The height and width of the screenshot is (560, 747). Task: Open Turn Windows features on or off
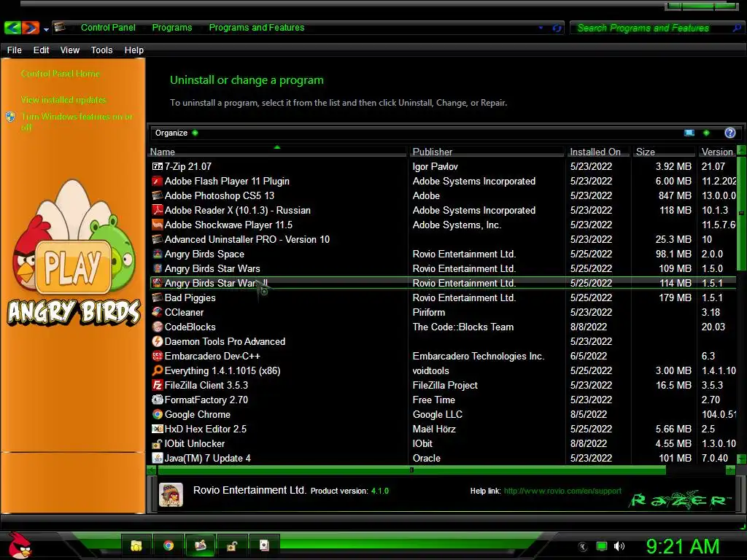[x=77, y=122]
